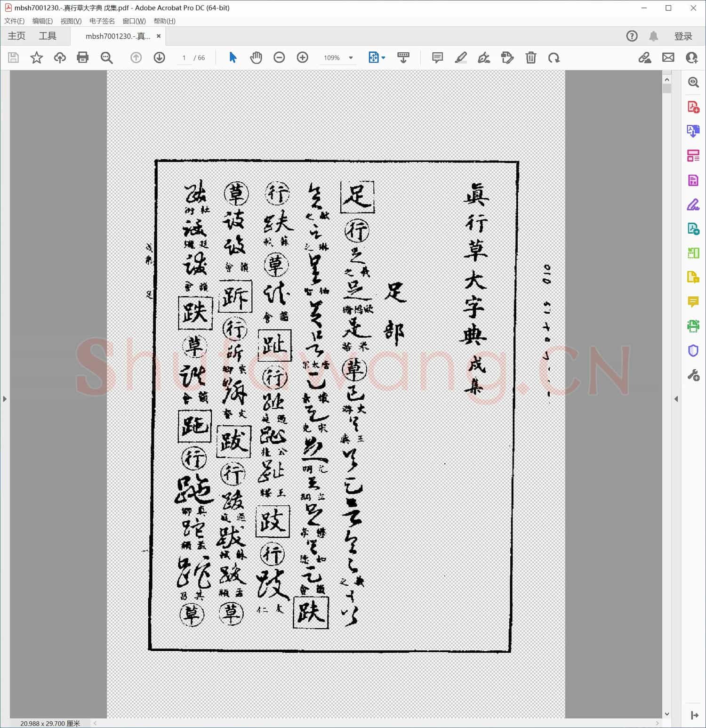Select the Fill & Sign tool
The width and height of the screenshot is (706, 728).
click(x=693, y=205)
